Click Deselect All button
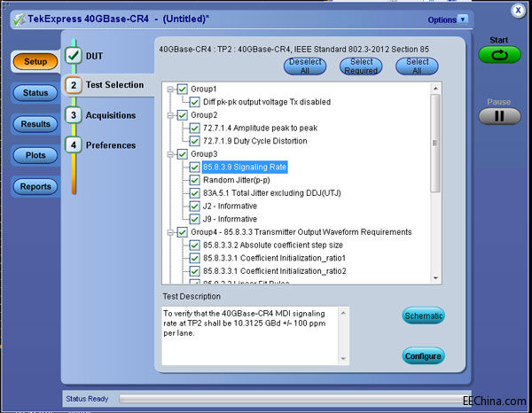The width and height of the screenshot is (532, 413). (305, 66)
